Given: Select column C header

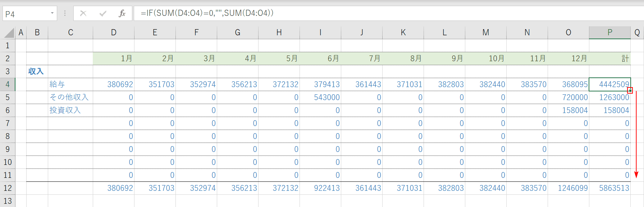Looking at the screenshot, I should (x=70, y=32).
